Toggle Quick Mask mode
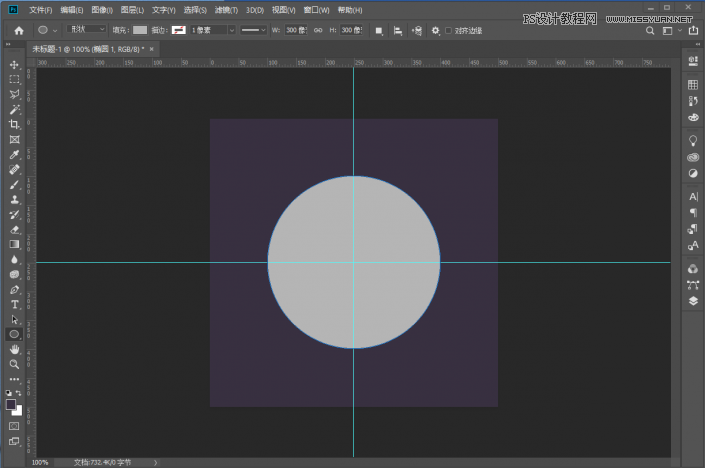 14,426
